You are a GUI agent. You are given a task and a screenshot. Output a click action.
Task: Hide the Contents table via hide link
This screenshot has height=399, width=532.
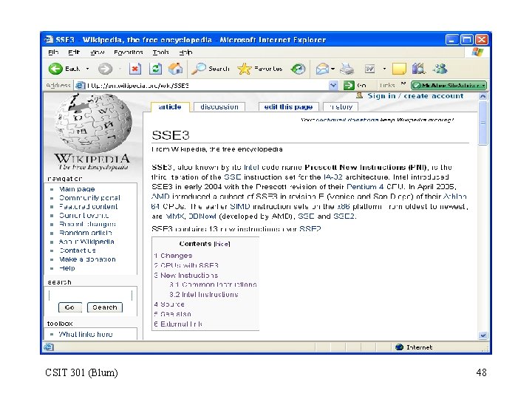pos(222,244)
